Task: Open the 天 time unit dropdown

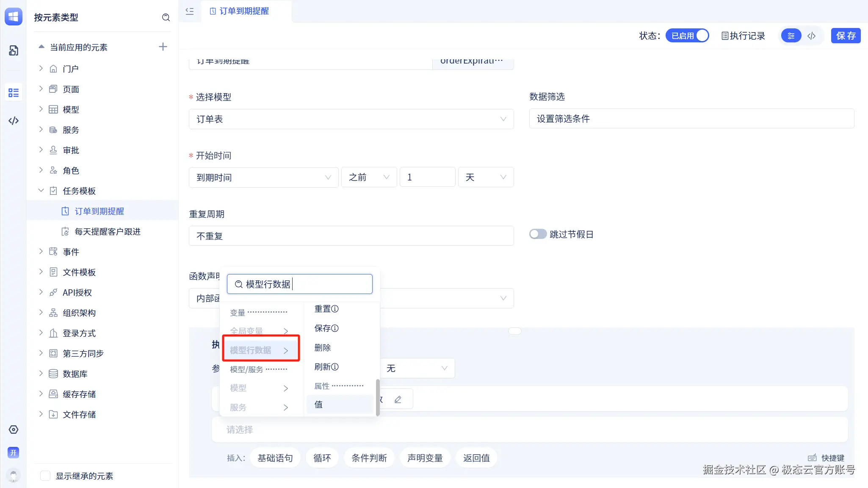Action: pyautogui.click(x=486, y=177)
